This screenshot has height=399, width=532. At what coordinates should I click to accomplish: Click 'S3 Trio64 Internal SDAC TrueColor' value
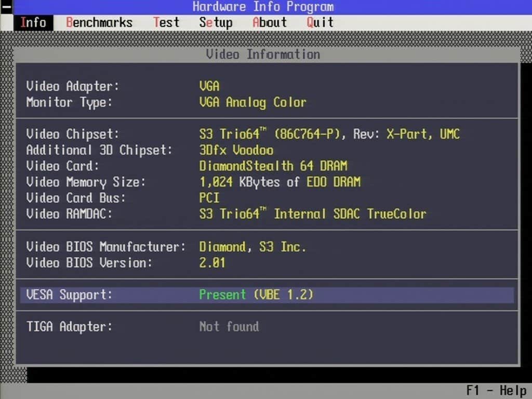tap(313, 214)
